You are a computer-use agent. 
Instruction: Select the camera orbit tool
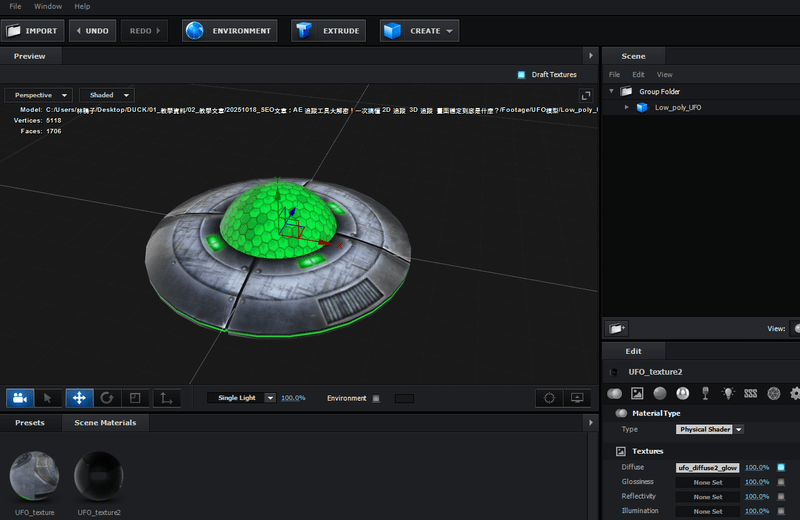(x=19, y=398)
